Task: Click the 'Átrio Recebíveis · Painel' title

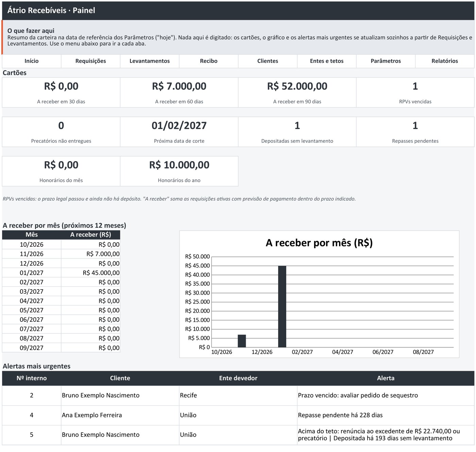Action: point(51,11)
